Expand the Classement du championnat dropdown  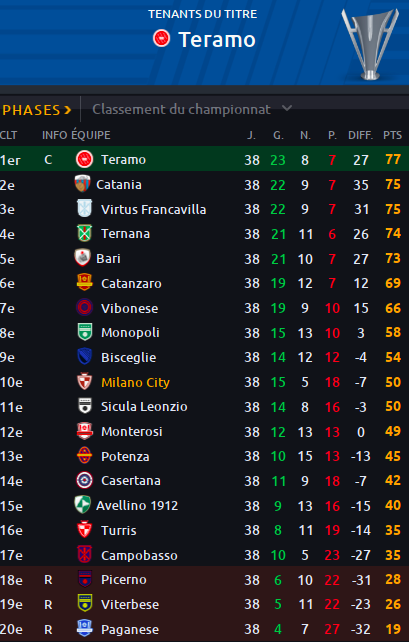(x=192, y=109)
